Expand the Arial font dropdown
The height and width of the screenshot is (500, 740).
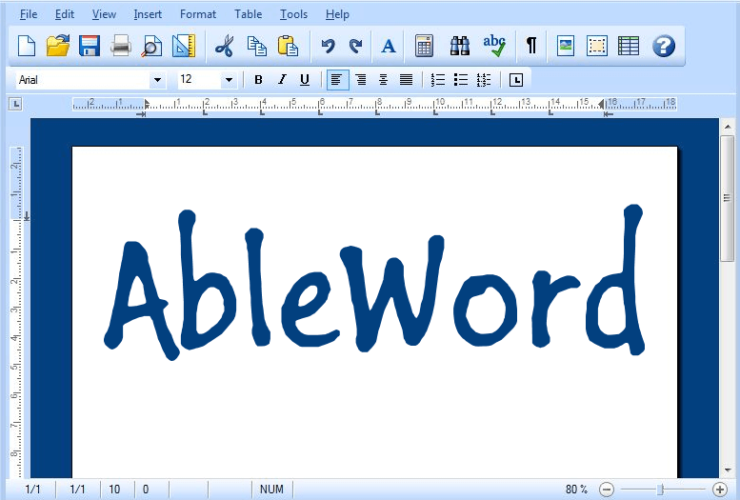click(158, 80)
